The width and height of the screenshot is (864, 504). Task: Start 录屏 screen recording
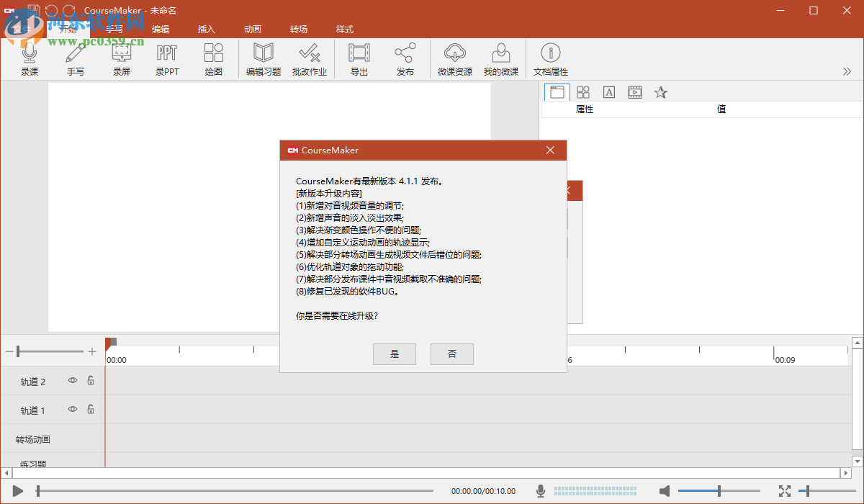(x=121, y=59)
